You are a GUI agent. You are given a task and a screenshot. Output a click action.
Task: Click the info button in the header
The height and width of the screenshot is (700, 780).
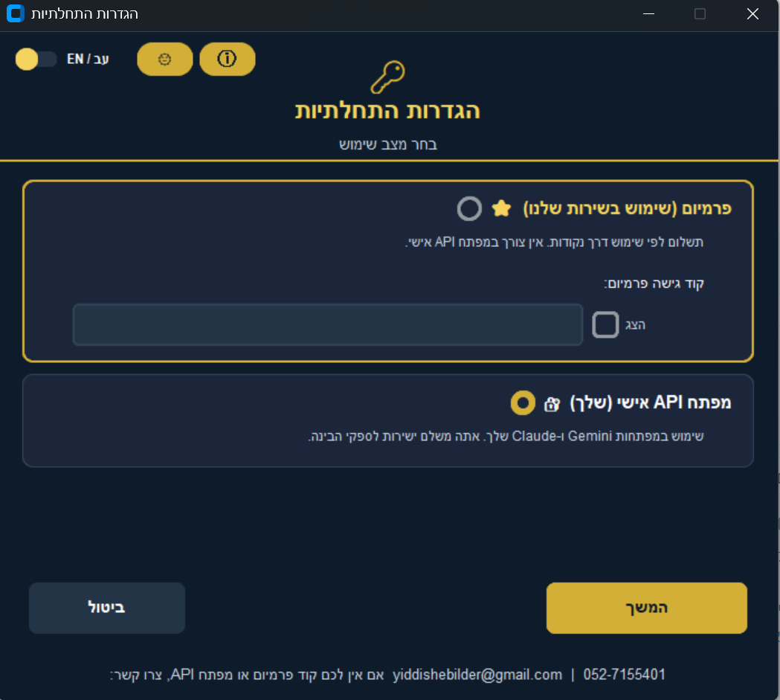(227, 60)
